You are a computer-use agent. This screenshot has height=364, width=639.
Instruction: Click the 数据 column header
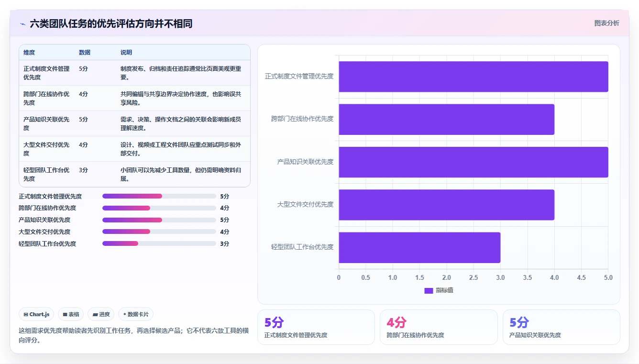[85, 53]
